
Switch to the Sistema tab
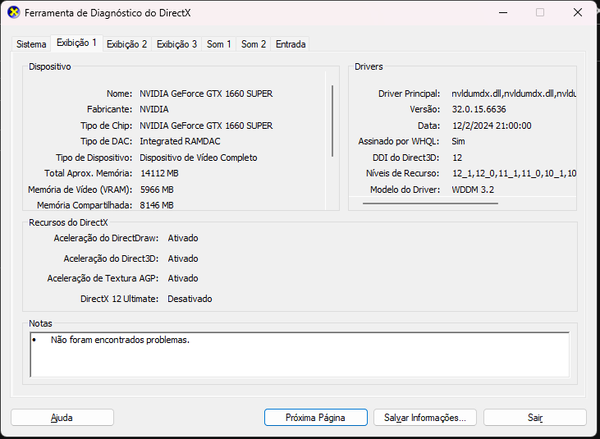point(31,44)
